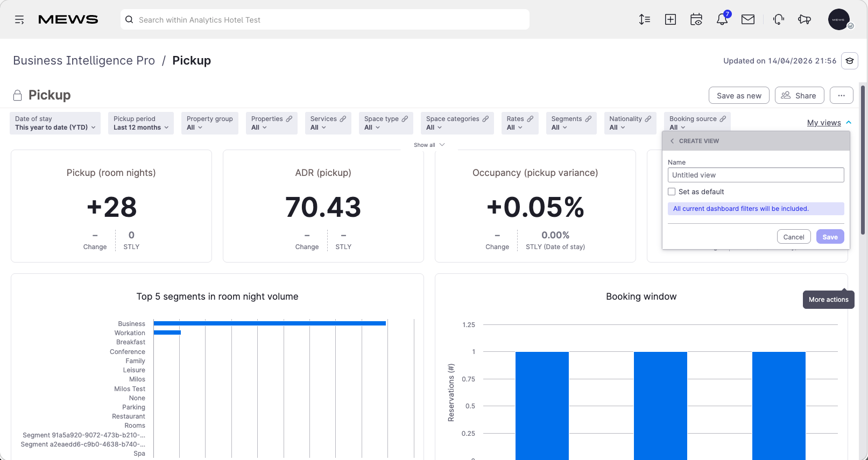
Task: Click link icon on Booking source filter
Action: tap(723, 119)
